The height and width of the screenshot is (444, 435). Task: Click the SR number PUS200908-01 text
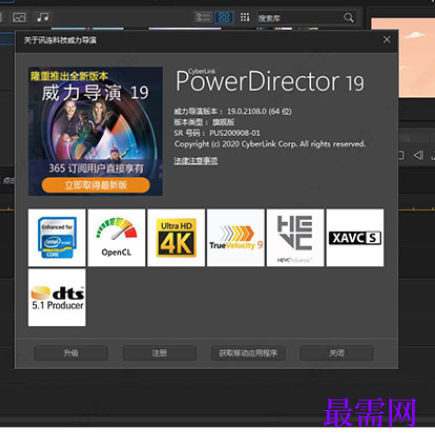pos(235,133)
